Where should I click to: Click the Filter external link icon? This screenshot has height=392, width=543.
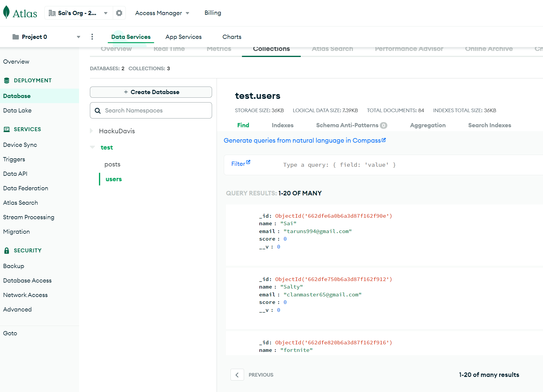248,162
